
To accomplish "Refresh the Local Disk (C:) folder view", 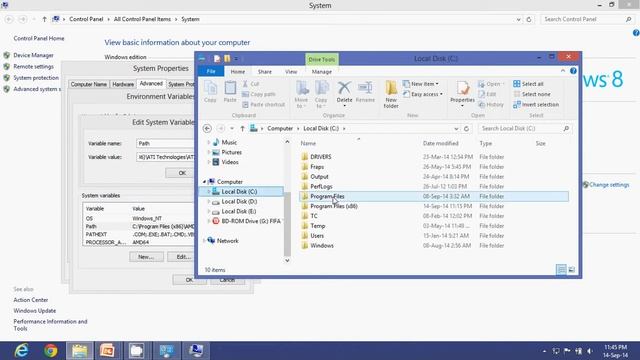I will 466,129.
